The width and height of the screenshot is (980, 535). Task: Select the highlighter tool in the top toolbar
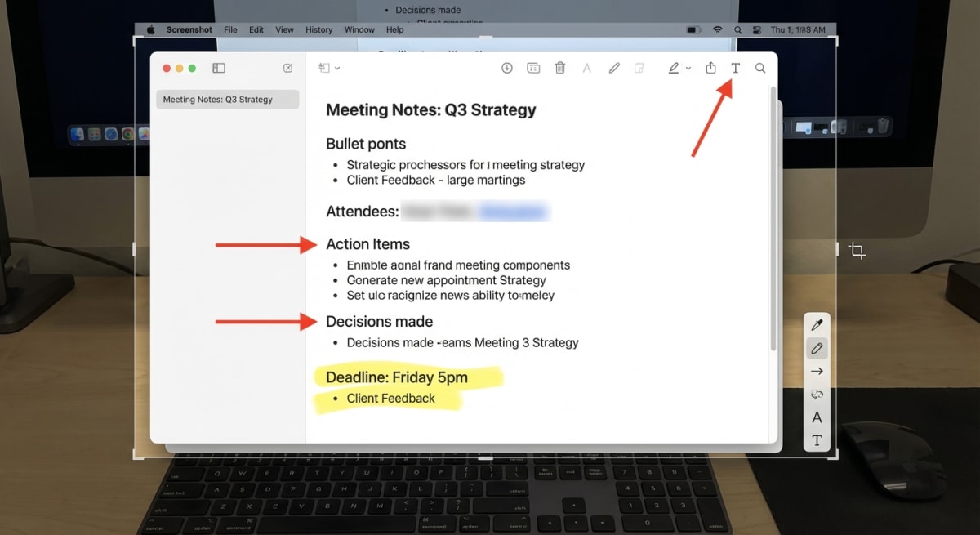click(674, 68)
